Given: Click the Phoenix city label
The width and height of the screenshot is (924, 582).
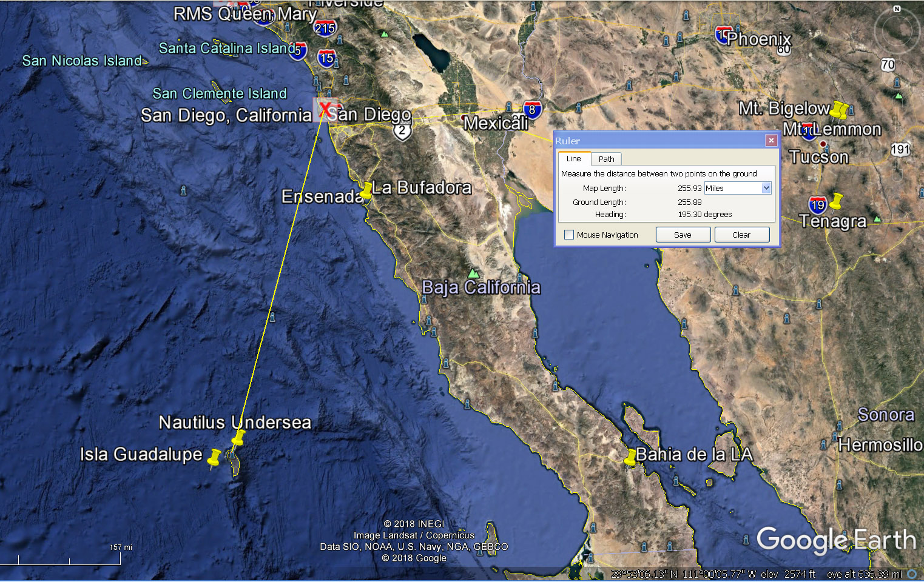Looking at the screenshot, I should [759, 39].
